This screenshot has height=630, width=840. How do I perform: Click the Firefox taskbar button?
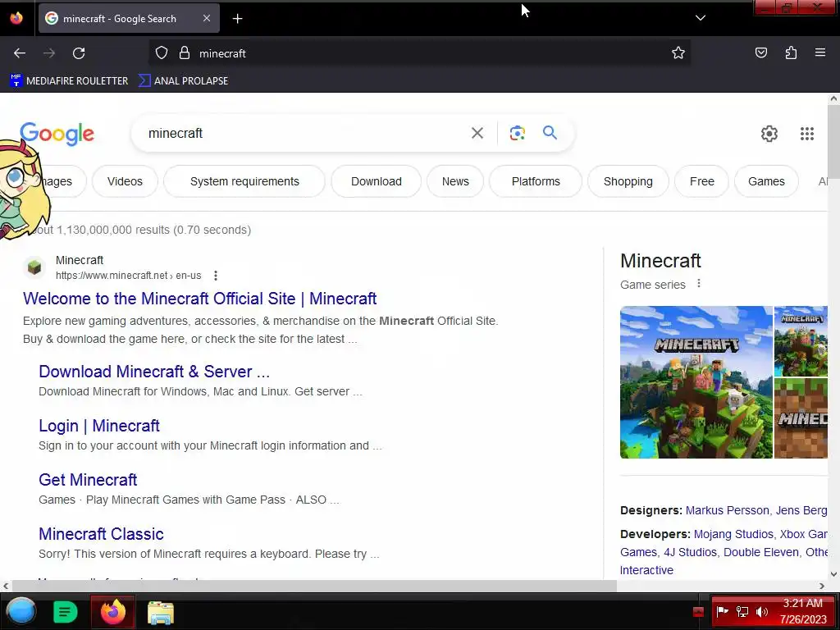pyautogui.click(x=112, y=612)
